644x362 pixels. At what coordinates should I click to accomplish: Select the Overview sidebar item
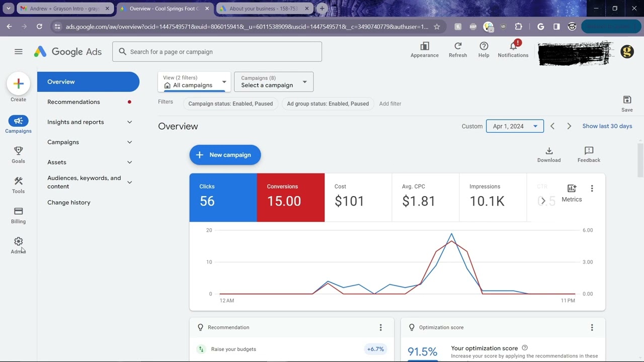coord(88,82)
